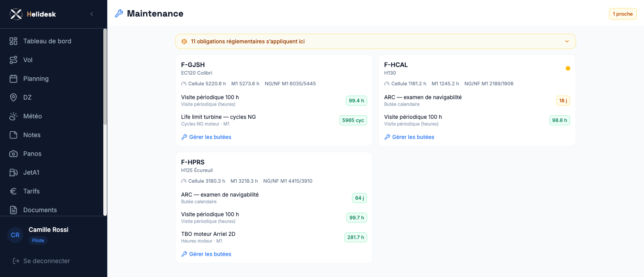Click the logout arrow icon
644x277 pixels.
point(16,261)
